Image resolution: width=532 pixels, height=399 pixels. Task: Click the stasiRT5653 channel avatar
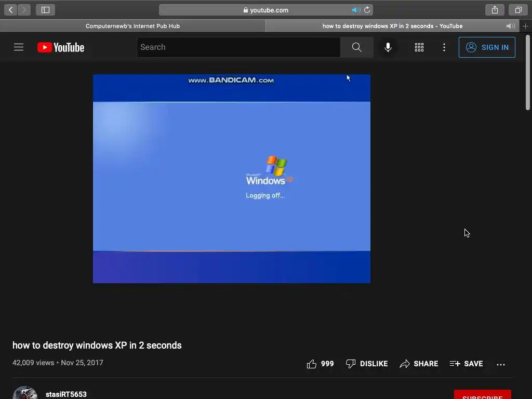25,393
